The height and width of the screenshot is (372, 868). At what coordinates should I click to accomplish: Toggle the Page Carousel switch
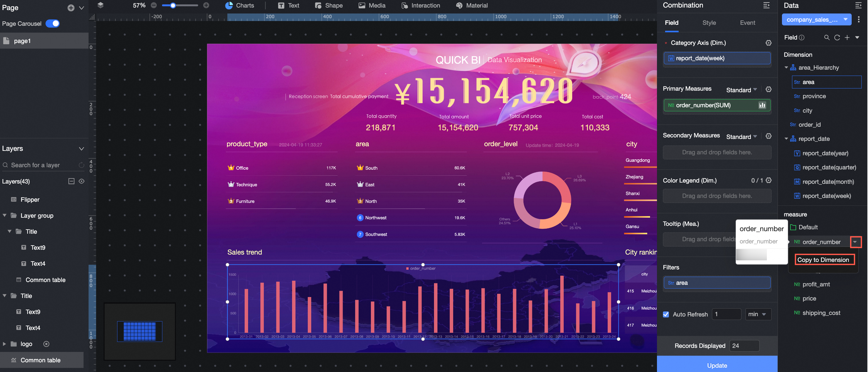pos(52,24)
